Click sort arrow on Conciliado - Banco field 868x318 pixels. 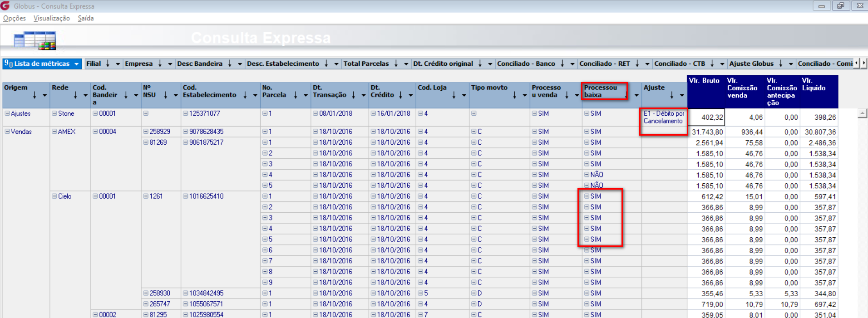[x=562, y=64]
